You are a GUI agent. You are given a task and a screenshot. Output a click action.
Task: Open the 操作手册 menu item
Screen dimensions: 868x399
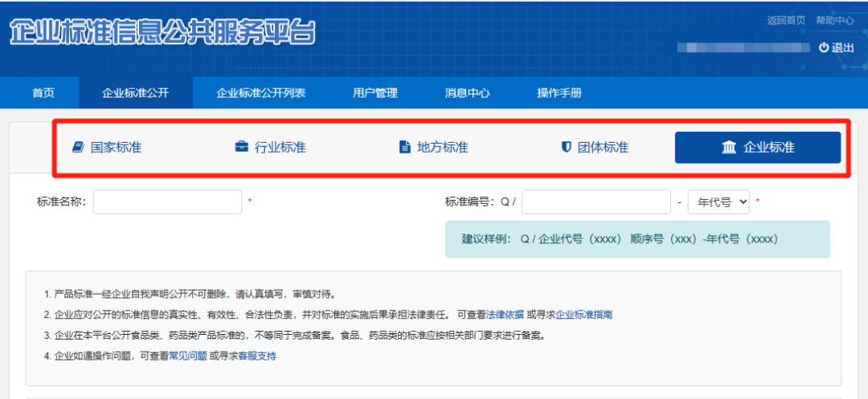(559, 93)
